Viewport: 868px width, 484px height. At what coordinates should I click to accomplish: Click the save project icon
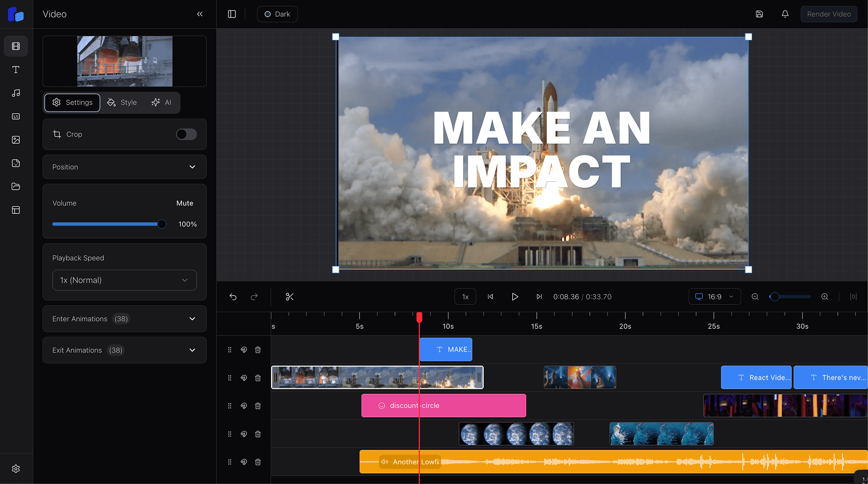pyautogui.click(x=759, y=14)
